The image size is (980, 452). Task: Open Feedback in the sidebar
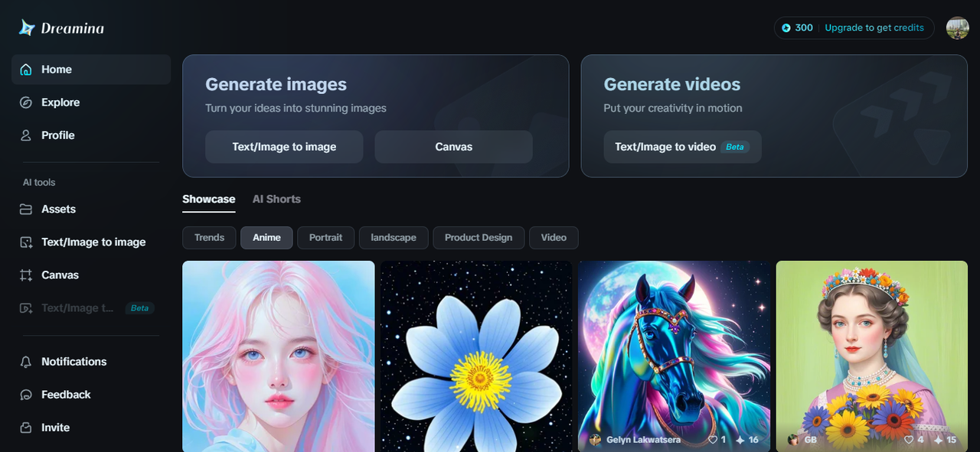(91, 395)
